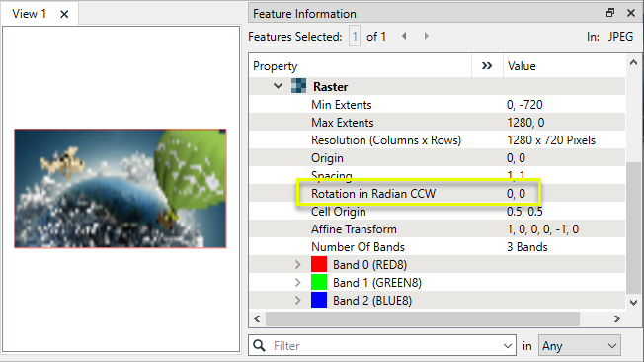Screen dimensions: 644x362
Task: Open the Filter history dropdown arrow
Action: (508, 346)
